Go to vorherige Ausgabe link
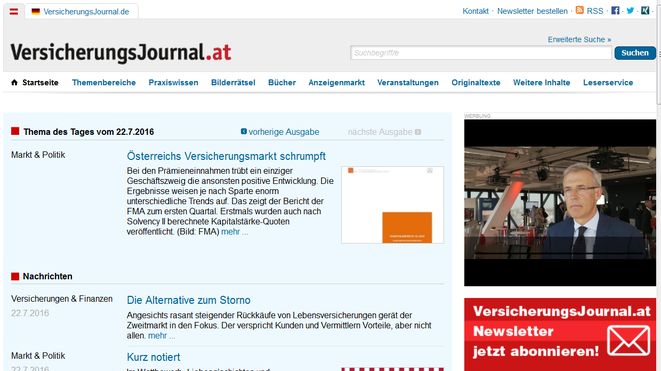Screen dimensions: 661x371 (284, 132)
